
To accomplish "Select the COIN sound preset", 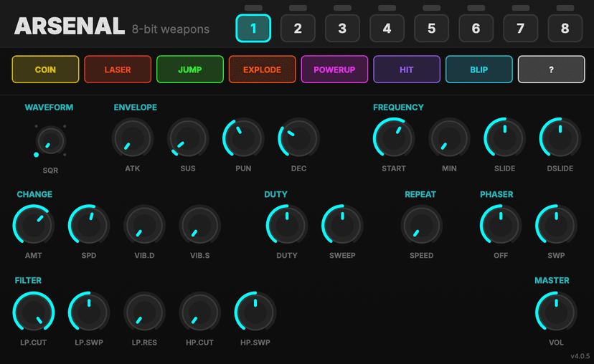I will [x=45, y=70].
